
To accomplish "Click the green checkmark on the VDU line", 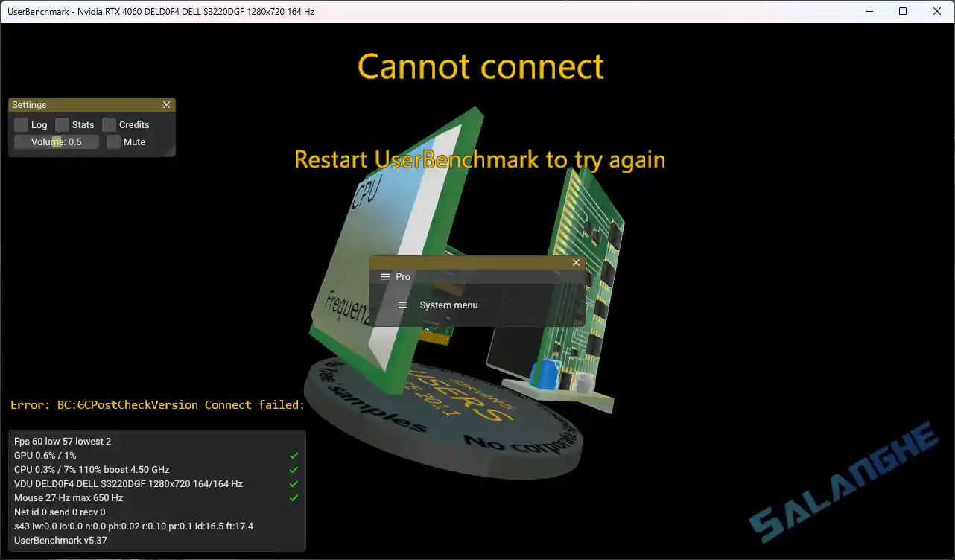I will click(x=294, y=483).
